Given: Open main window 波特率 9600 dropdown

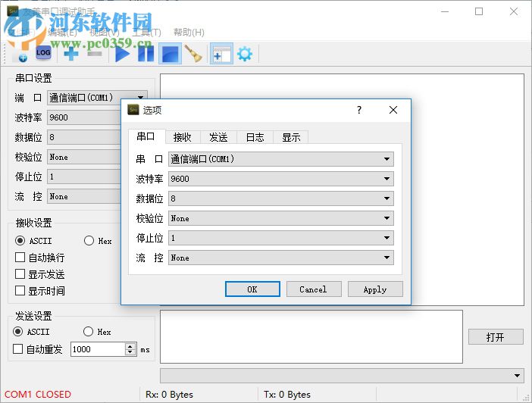Looking at the screenshot, I should click(x=84, y=117).
